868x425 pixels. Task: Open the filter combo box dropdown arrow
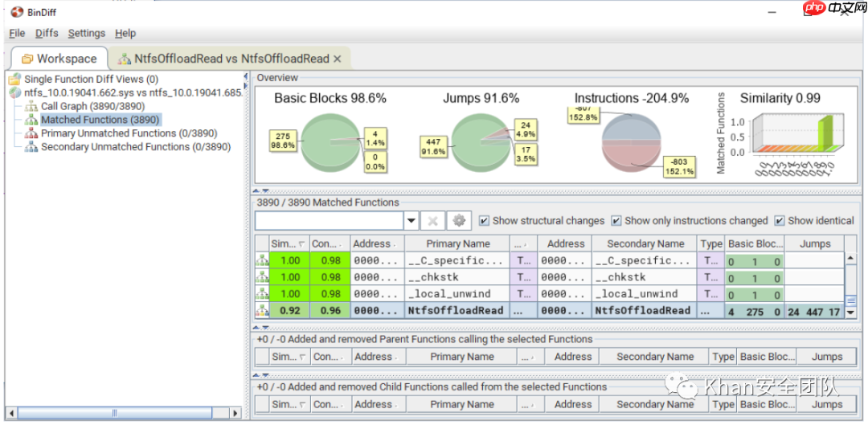point(411,221)
